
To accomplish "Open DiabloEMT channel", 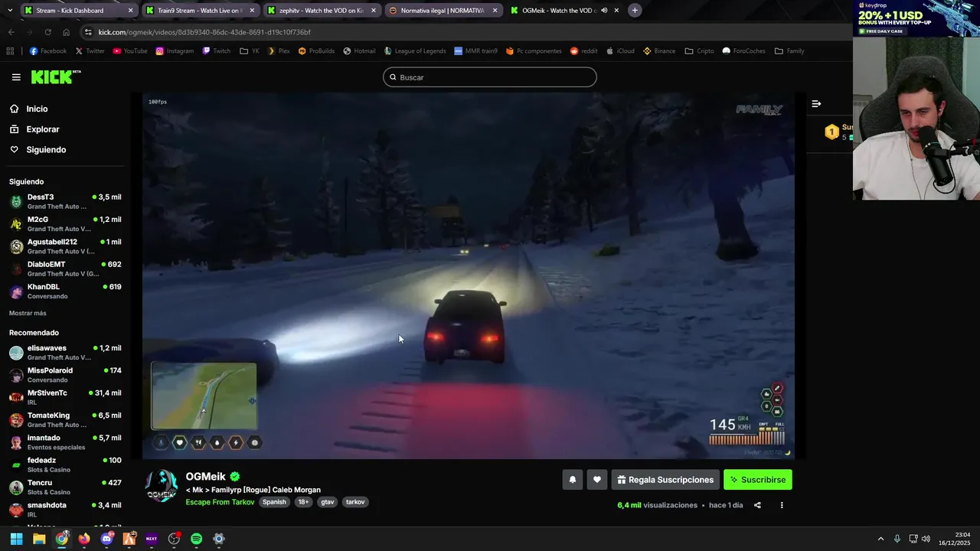I will pyautogui.click(x=65, y=269).
